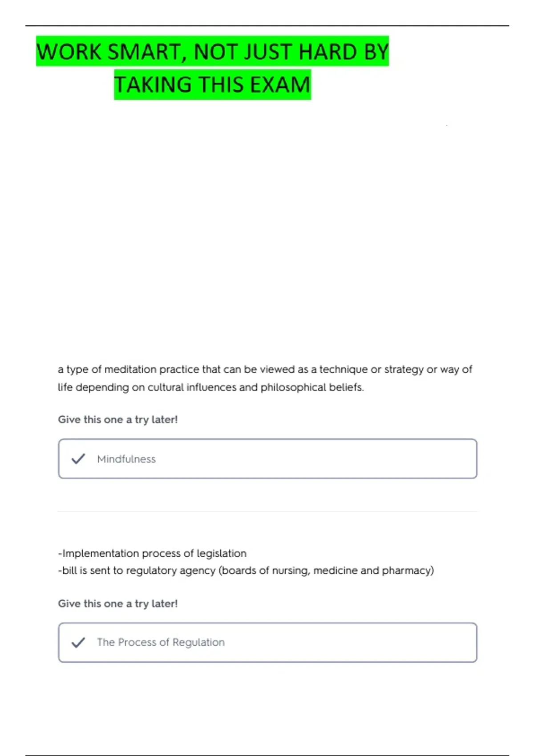Select the Mindfulness answer box
Screen dimensions: 534x756
[267, 458]
